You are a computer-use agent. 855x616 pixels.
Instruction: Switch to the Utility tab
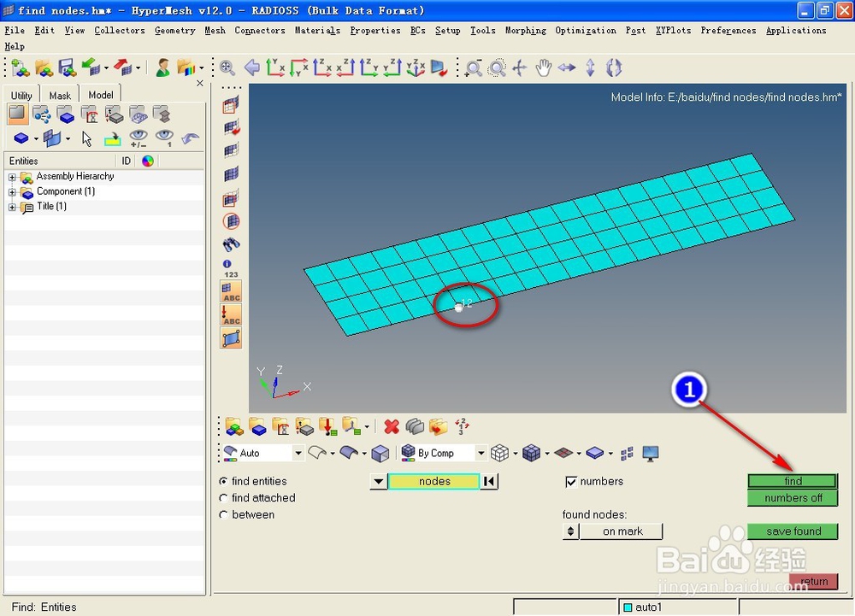point(21,96)
